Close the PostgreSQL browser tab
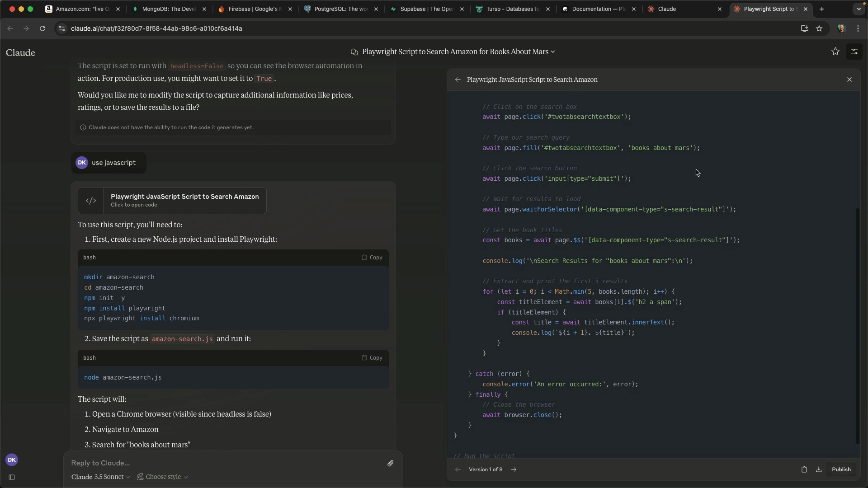Image resolution: width=868 pixels, height=488 pixels. coord(376,9)
